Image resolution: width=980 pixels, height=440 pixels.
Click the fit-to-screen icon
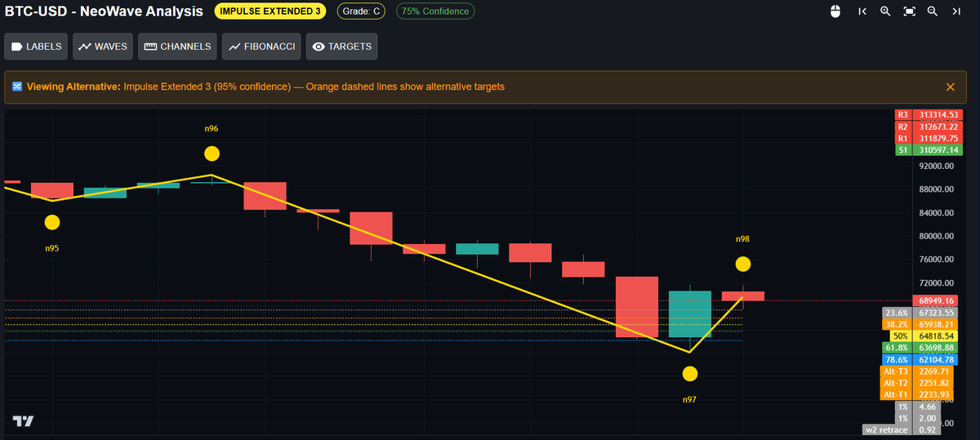[909, 11]
